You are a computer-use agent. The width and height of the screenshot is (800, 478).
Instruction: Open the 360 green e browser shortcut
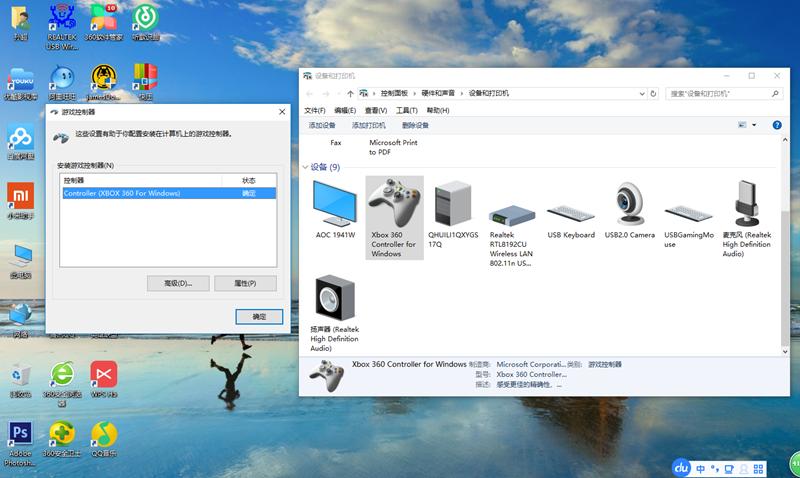(62, 384)
